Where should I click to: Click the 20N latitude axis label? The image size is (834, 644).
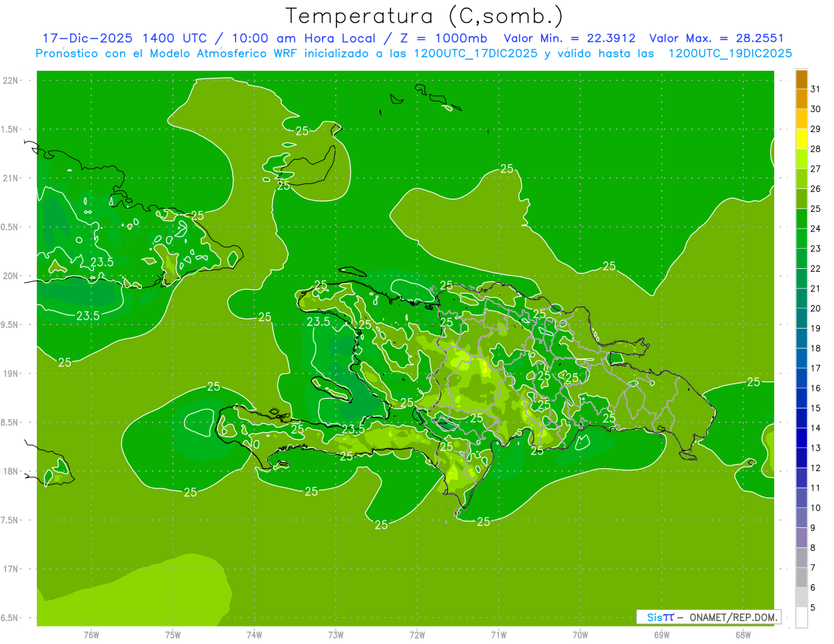10,276
